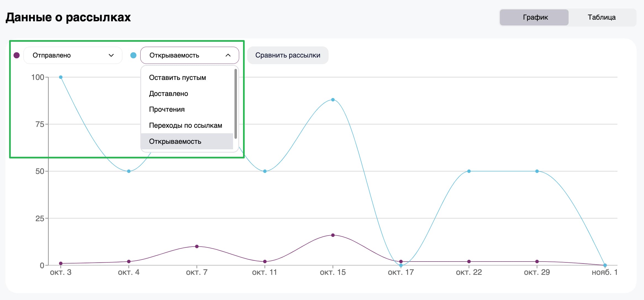Click the окт. 17 axis label

tap(401, 272)
